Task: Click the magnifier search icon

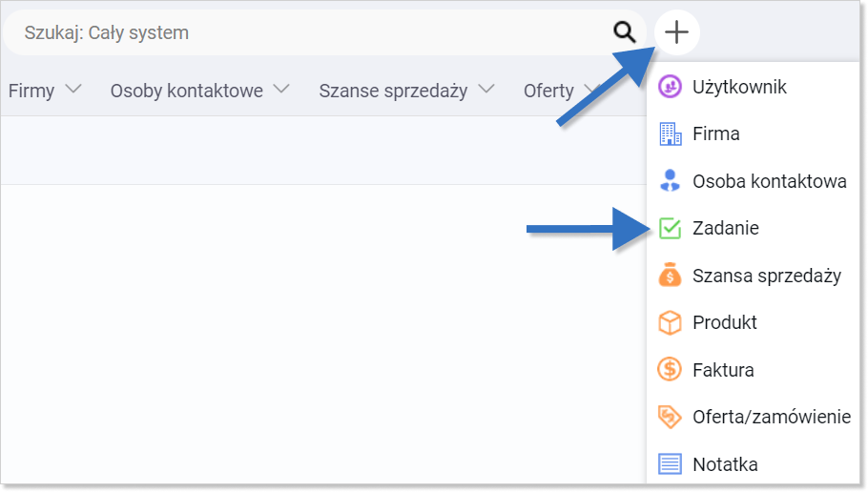Action: click(625, 32)
